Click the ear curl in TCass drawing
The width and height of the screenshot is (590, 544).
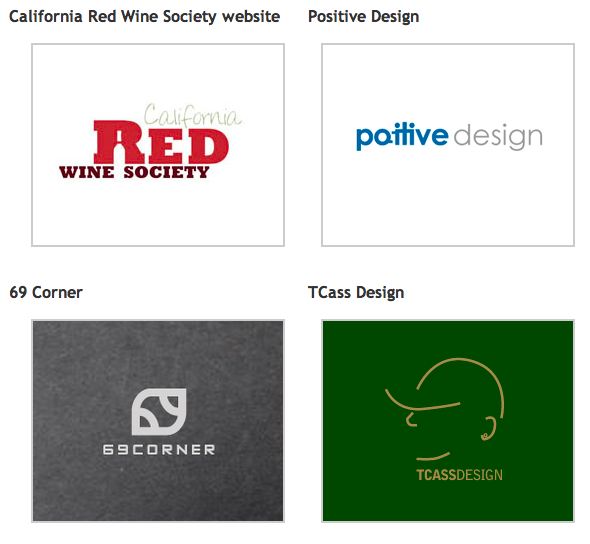click(489, 429)
